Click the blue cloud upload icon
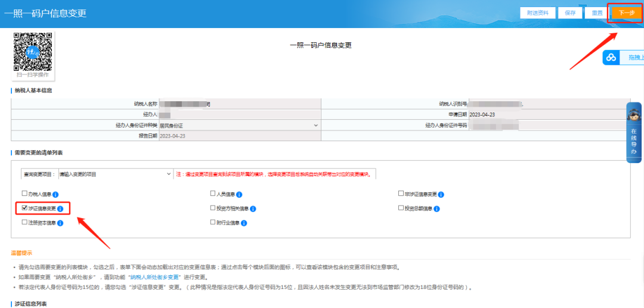 [611, 58]
